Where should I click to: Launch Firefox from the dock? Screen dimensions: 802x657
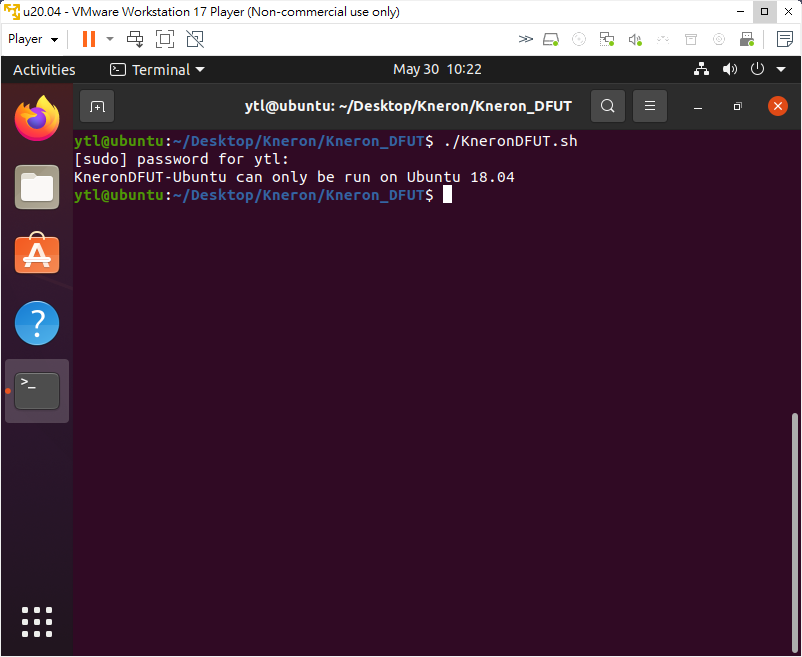click(37, 119)
